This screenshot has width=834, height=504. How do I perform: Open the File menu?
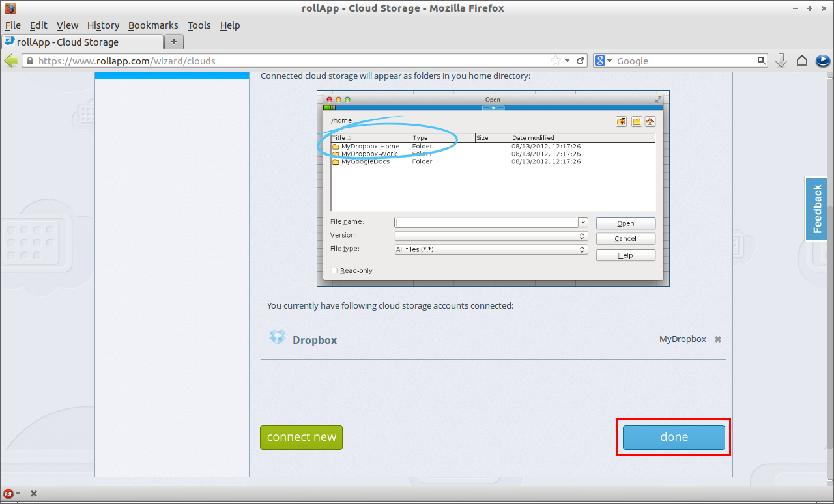(13, 25)
